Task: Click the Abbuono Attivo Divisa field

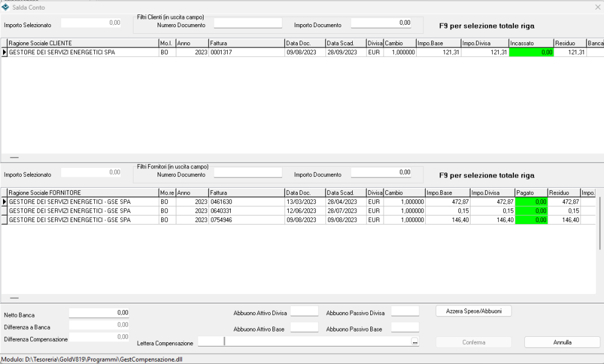Action: click(x=304, y=311)
